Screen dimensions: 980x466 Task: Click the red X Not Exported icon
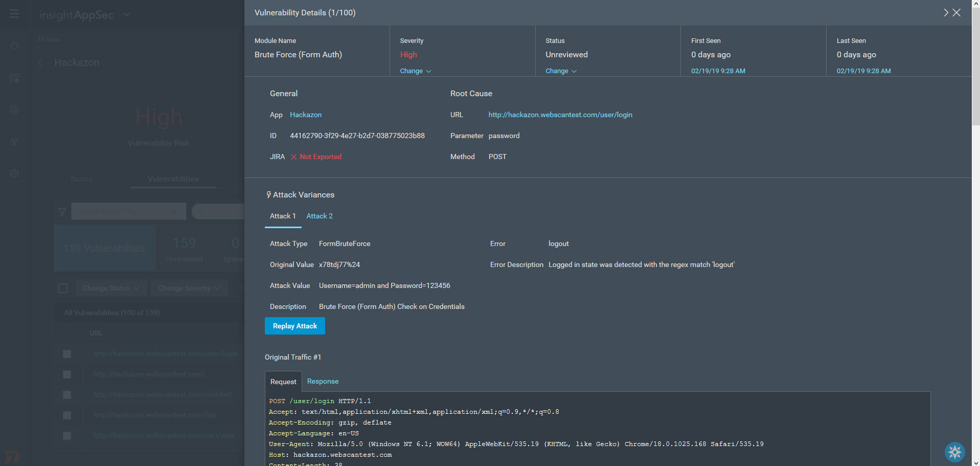pos(293,157)
